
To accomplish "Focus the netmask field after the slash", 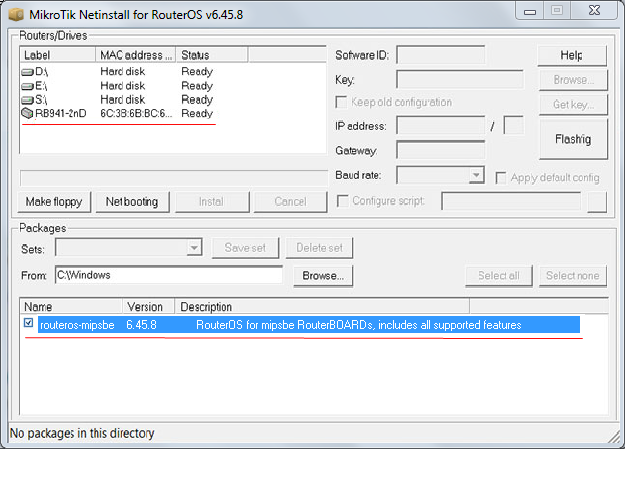I will click(x=513, y=126).
